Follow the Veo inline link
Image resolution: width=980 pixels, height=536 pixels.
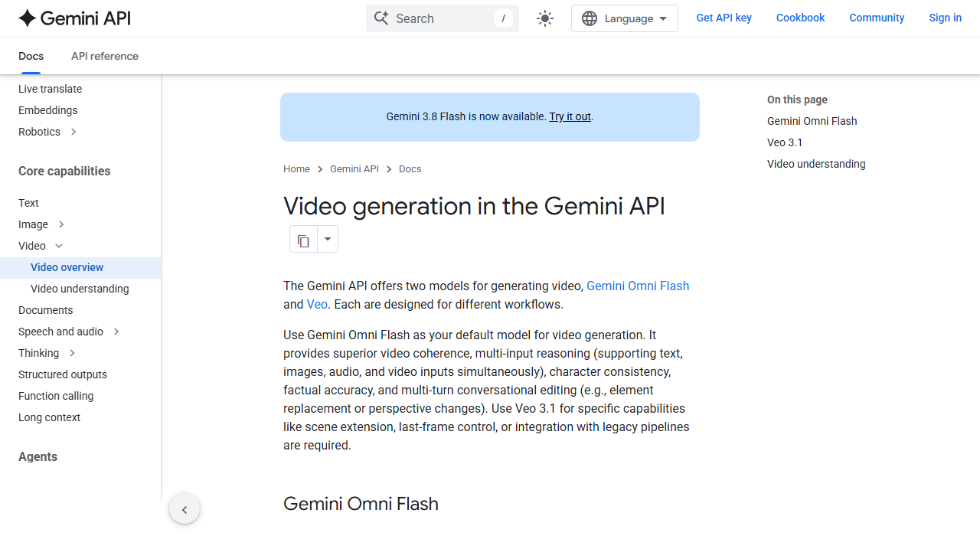pyautogui.click(x=317, y=304)
